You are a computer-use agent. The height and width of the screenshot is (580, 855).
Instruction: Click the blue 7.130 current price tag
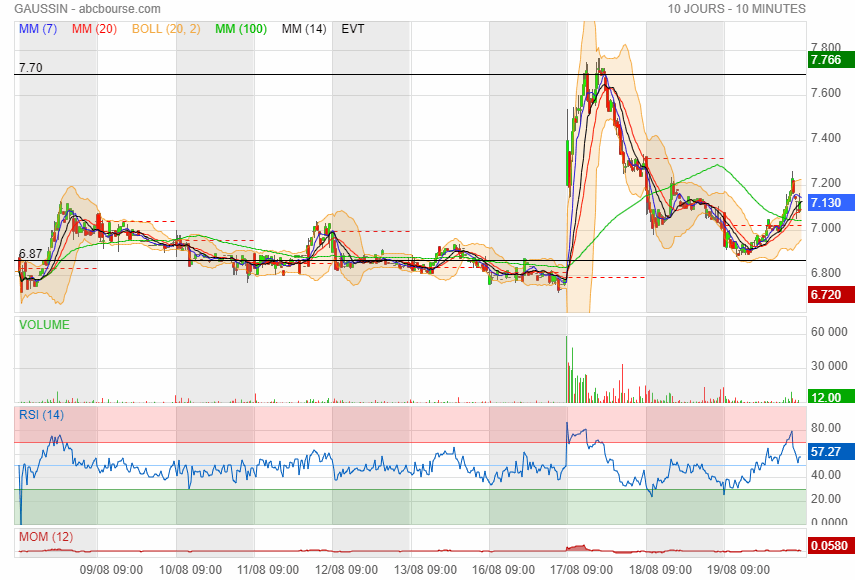830,203
